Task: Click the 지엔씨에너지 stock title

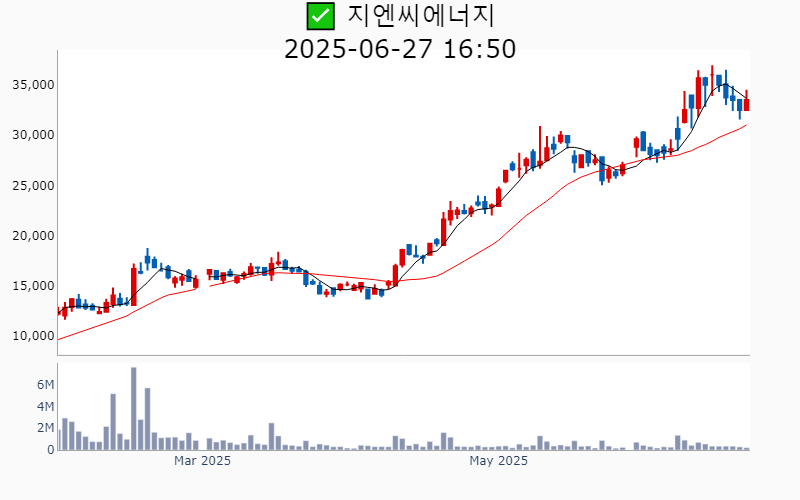Action: pos(420,16)
